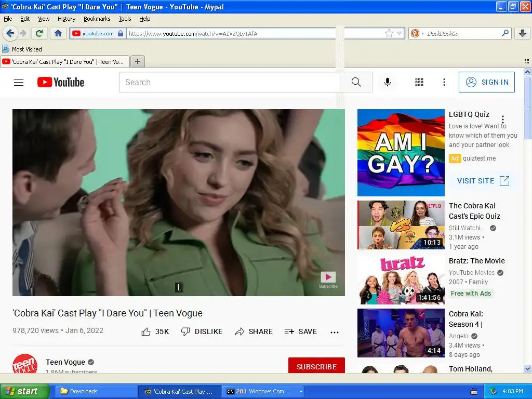532x399 pixels.
Task: Open the downloads arrow toolbar button
Action: (523, 33)
